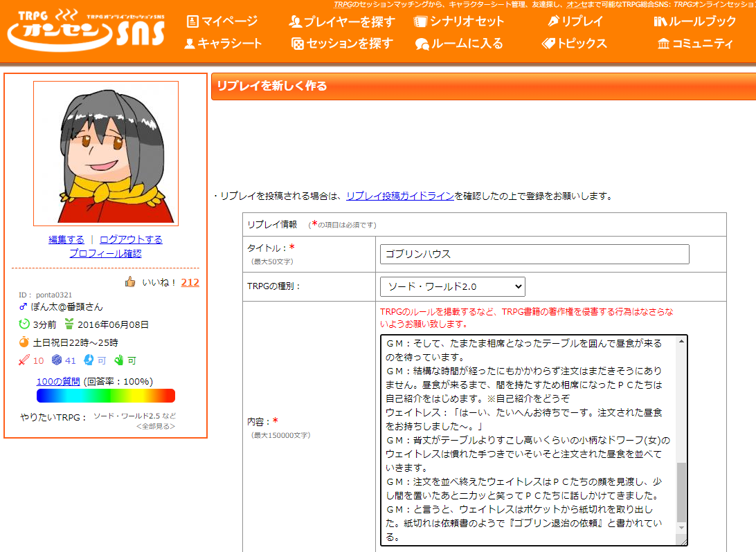Open the ルームに入る menu item
This screenshot has width=756, height=552.
coord(459,44)
